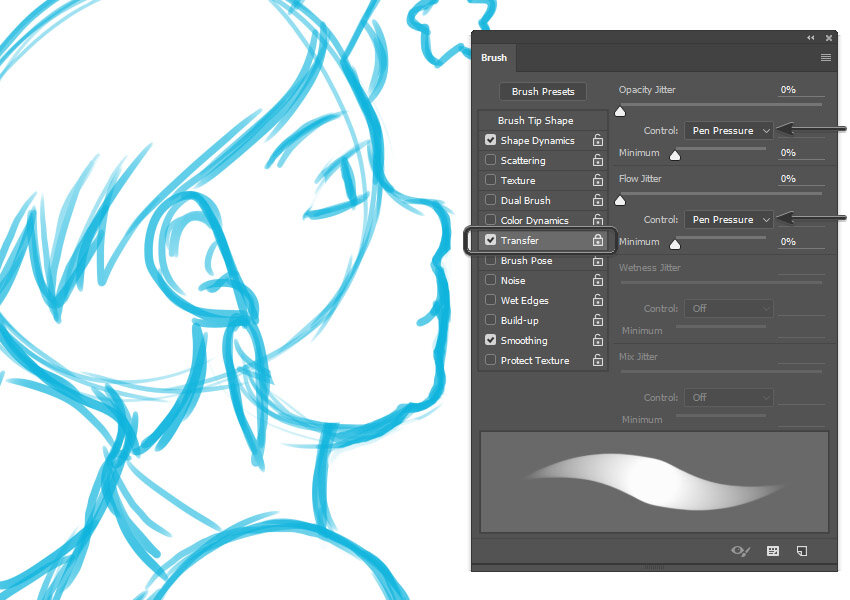Click the Opacity Jitter slider handle
This screenshot has height=600, width=850.
[x=620, y=112]
